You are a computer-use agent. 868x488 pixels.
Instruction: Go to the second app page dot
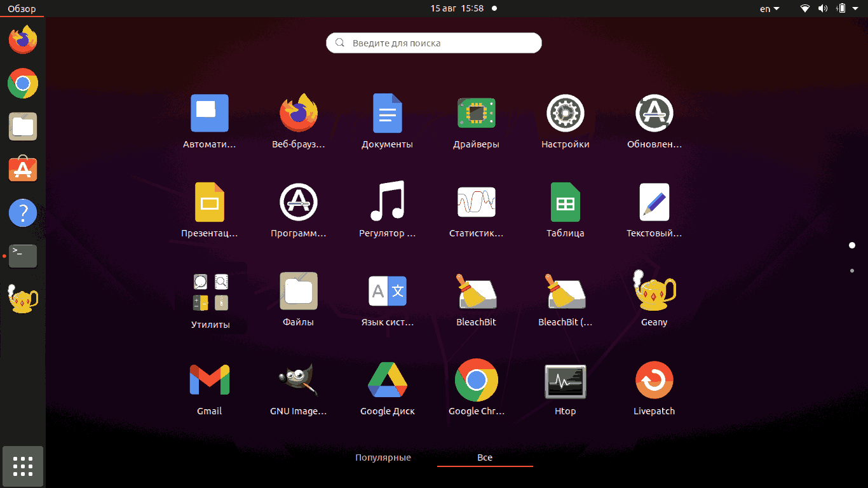[x=852, y=271]
